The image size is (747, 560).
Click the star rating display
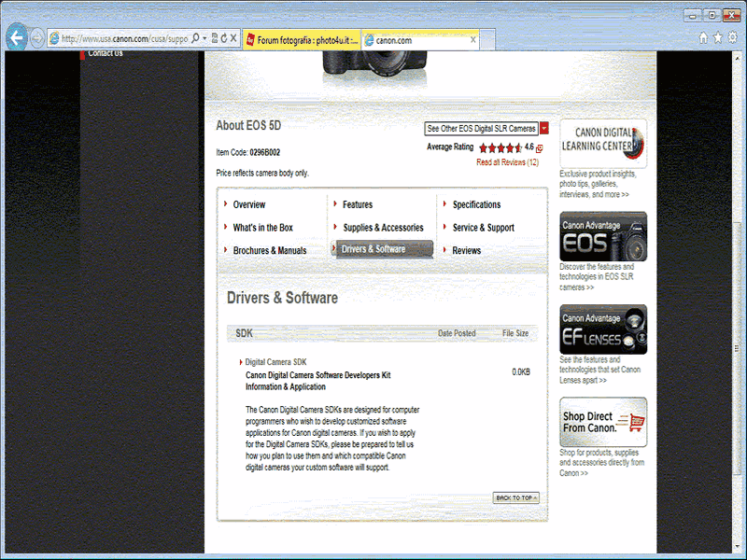point(500,147)
